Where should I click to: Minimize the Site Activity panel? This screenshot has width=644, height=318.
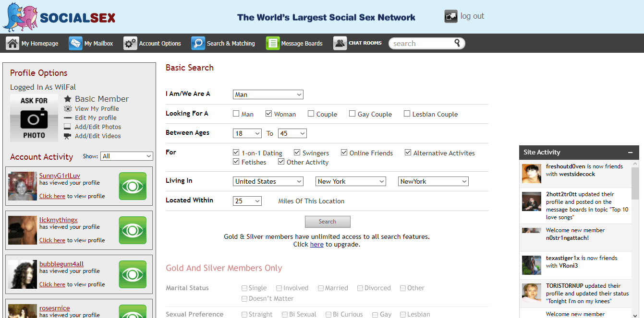(x=630, y=152)
